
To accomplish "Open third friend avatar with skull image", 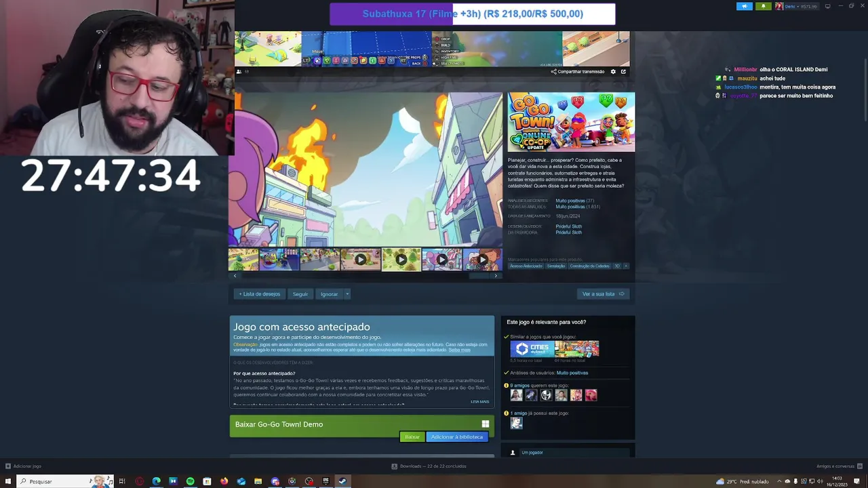I will pos(546,395).
